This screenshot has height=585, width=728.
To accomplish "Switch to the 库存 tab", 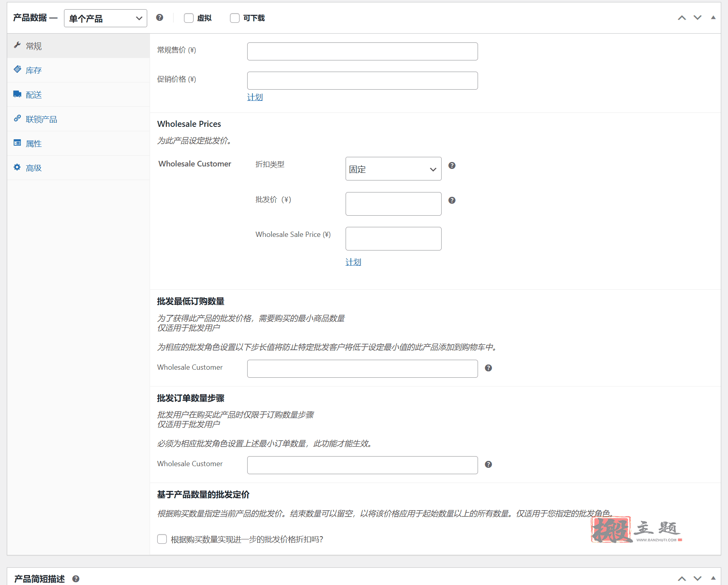I will (x=78, y=70).
